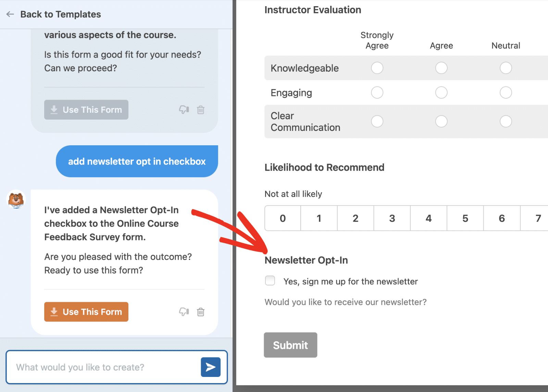
Task: Choose rating 6 on the recommend scale
Action: tap(501, 218)
